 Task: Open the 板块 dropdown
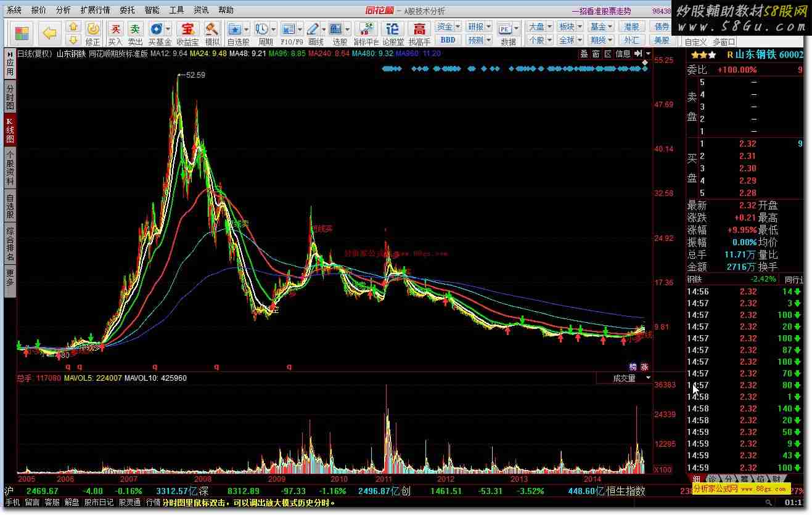click(570, 26)
